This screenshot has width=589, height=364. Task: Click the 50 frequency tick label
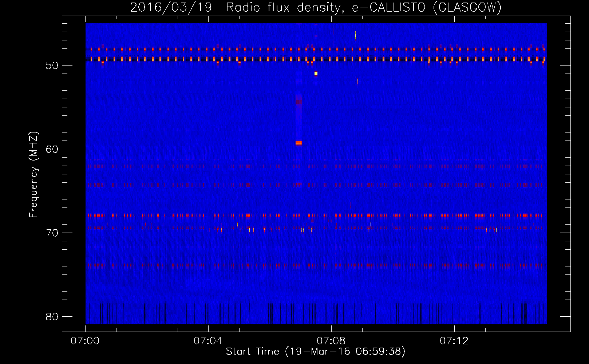(x=52, y=66)
